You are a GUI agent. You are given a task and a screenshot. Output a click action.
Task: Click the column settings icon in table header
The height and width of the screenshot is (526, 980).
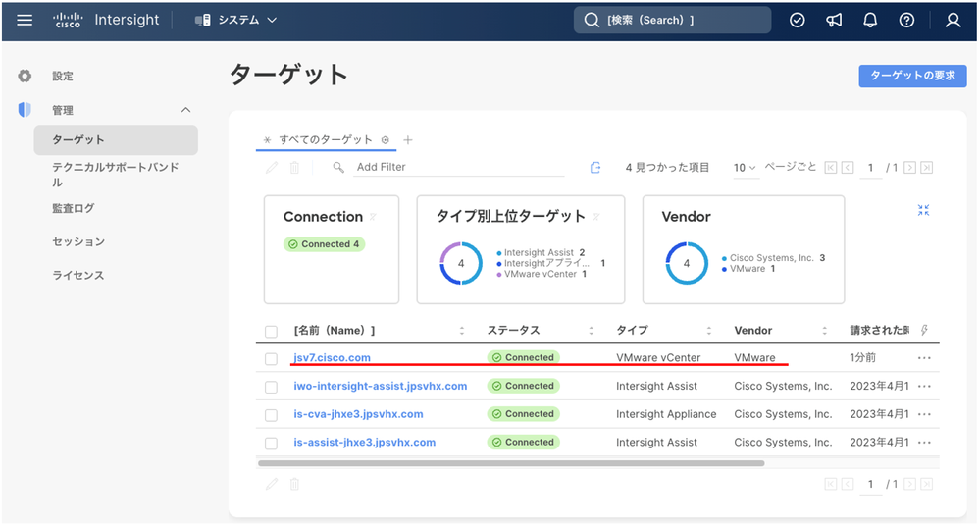(924, 330)
